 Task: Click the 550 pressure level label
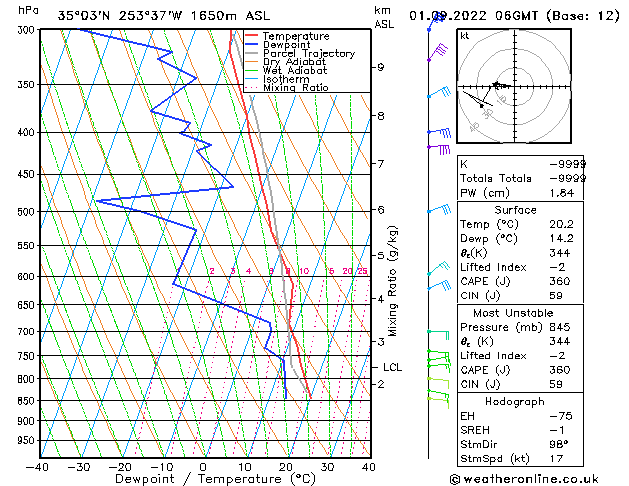(x=28, y=245)
